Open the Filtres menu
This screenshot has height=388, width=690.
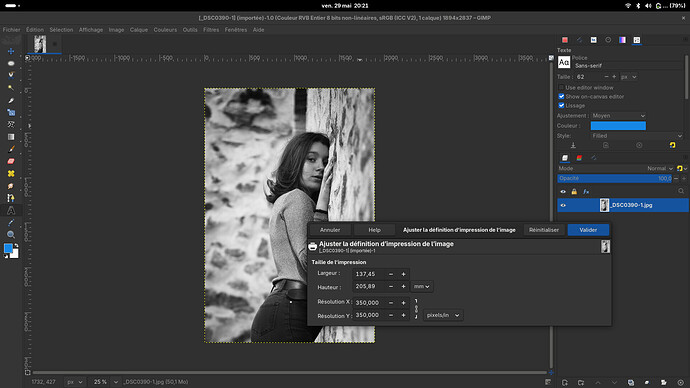(x=211, y=30)
